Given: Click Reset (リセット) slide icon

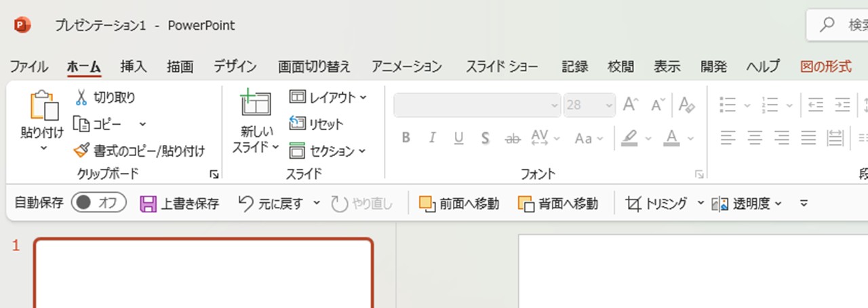Looking at the screenshot, I should [x=297, y=123].
